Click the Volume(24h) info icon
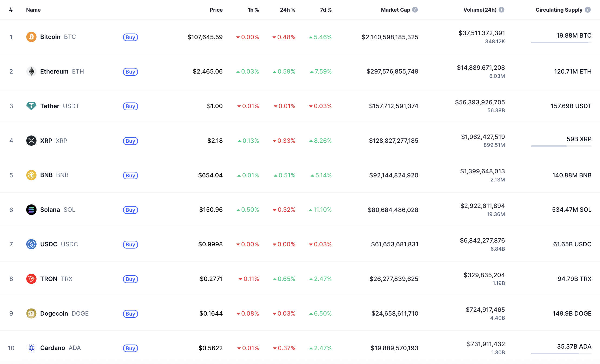600x364 pixels. pos(502,10)
